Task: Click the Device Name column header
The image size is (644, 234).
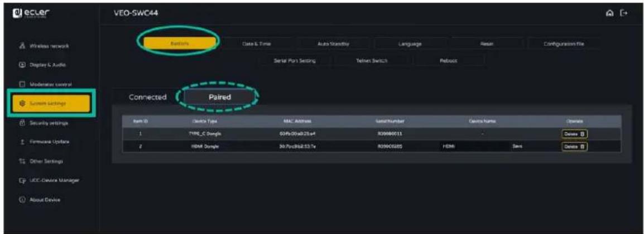Action: point(483,121)
